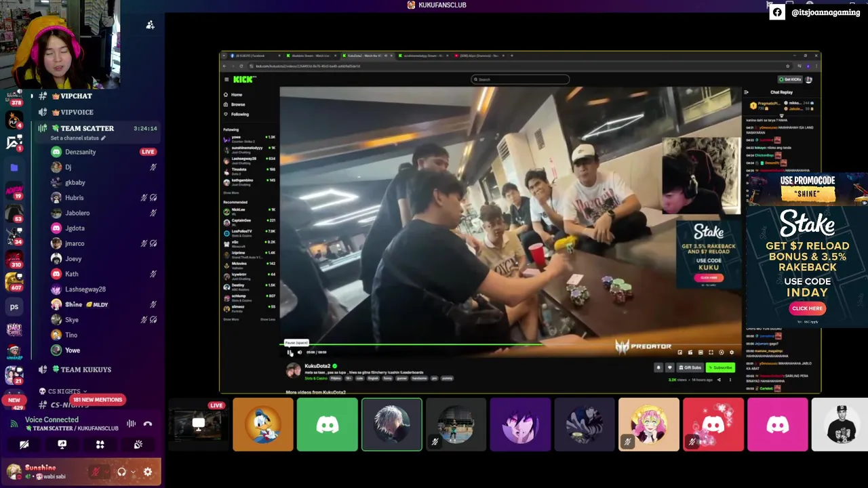Open the TEAM KUKUYS voice channel
Image resolution: width=868 pixels, height=488 pixels.
[x=85, y=369]
